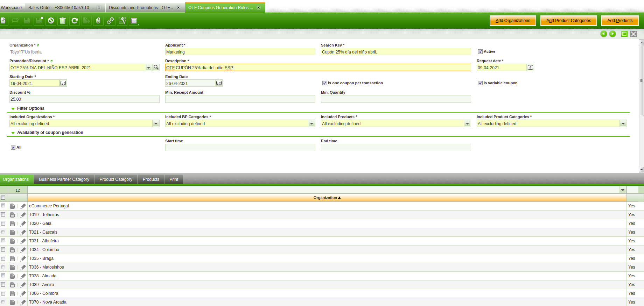Click the Add Product Categories button
Image resolution: width=644 pixels, height=306 pixels.
click(569, 21)
